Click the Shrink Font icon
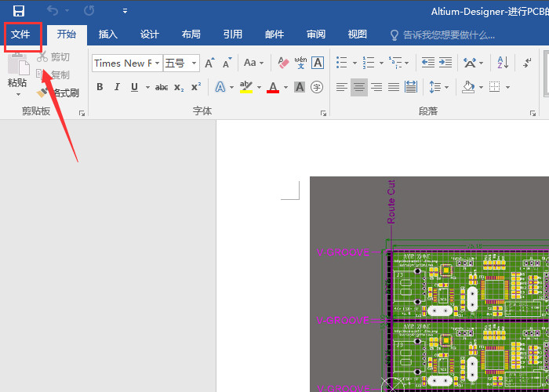Screen dimensions: 549x392 pyautogui.click(x=227, y=63)
